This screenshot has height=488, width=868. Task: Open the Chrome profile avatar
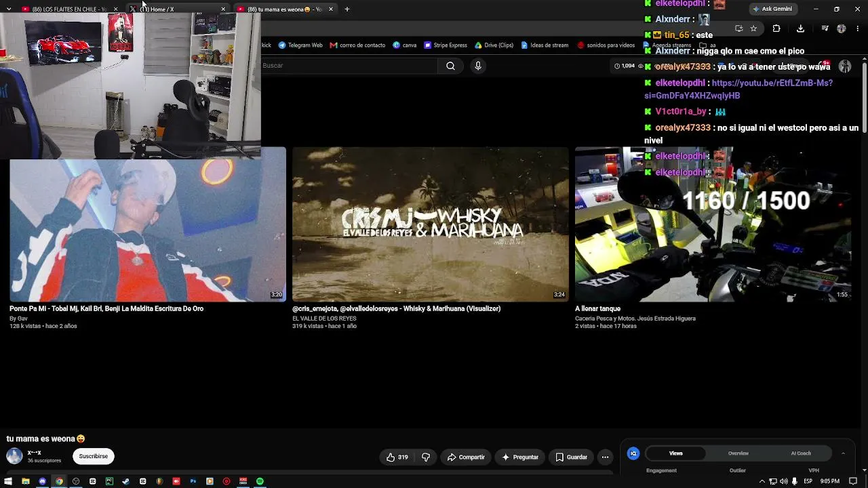pyautogui.click(x=842, y=28)
